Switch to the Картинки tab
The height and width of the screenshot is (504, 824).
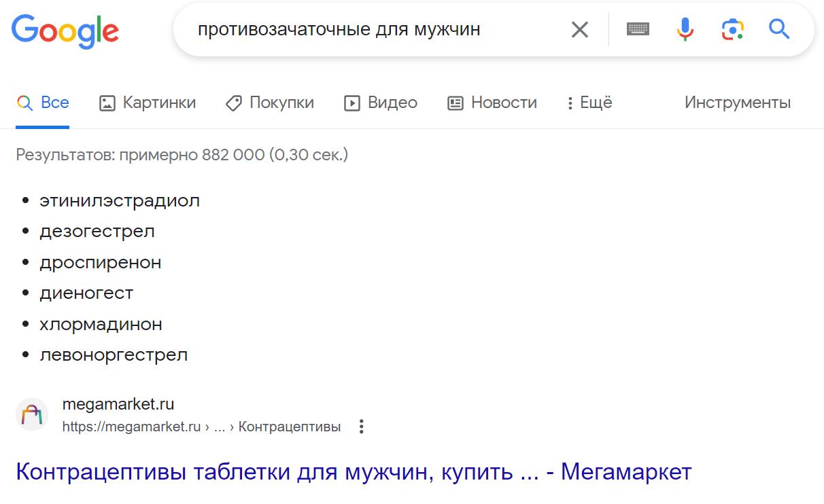[148, 103]
